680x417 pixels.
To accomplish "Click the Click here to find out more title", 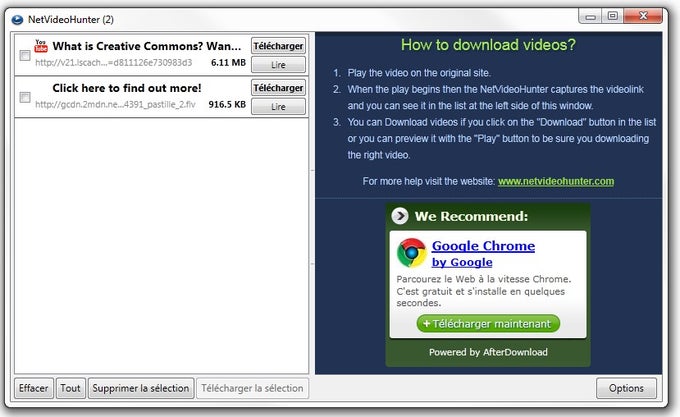I will click(127, 88).
